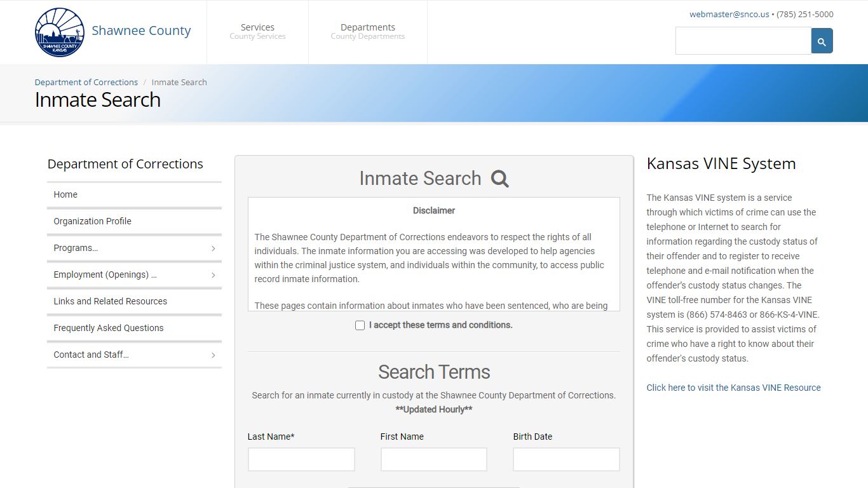
Task: Enable the terms and conditions agreement
Action: tap(360, 325)
